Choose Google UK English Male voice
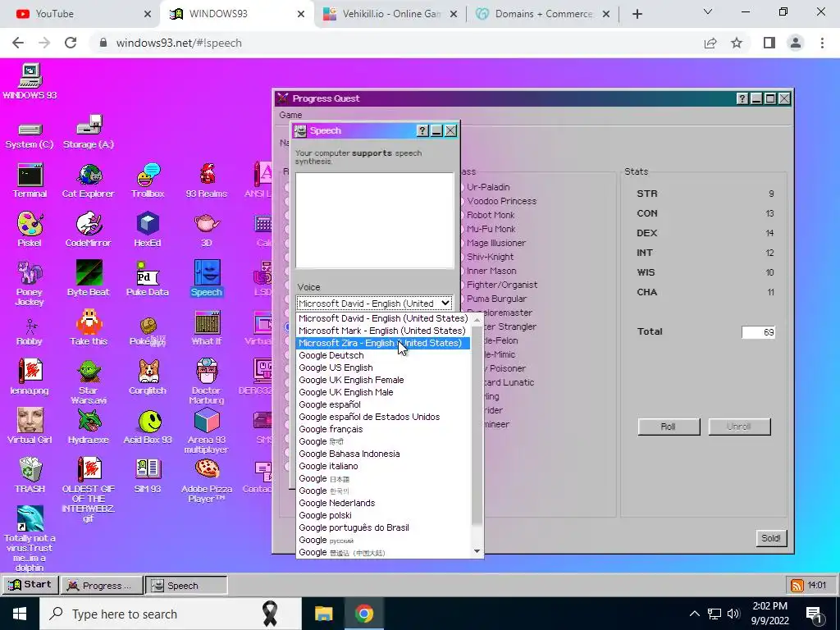This screenshot has height=630, width=840. click(383, 392)
